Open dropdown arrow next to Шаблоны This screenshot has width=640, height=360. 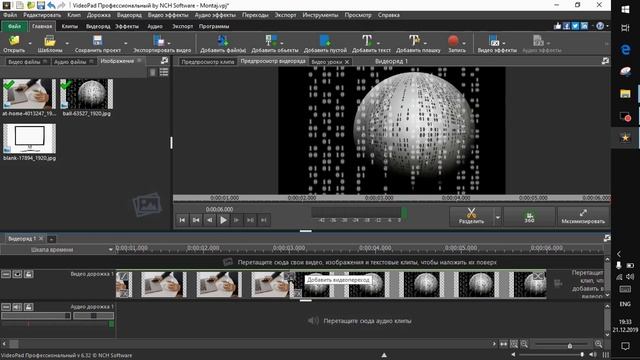pos(67,43)
